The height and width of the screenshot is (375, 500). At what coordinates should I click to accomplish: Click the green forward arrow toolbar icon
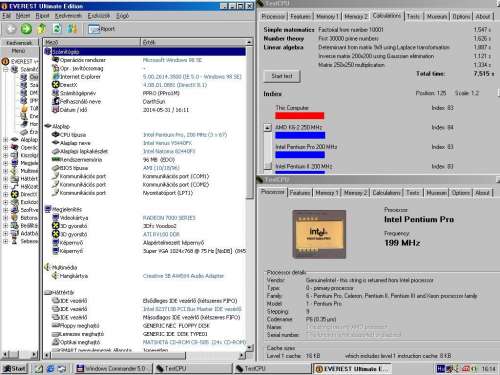pyautogui.click(x=26, y=29)
